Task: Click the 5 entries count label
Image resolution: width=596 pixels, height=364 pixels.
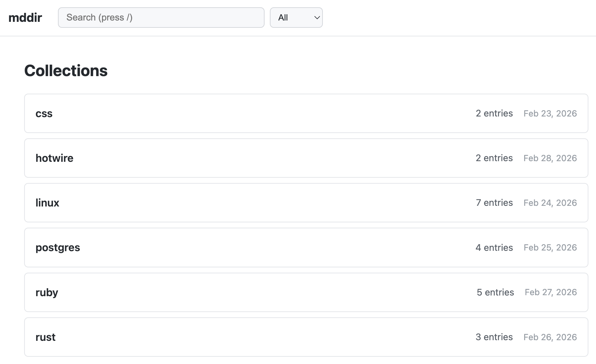Action: pos(495,293)
